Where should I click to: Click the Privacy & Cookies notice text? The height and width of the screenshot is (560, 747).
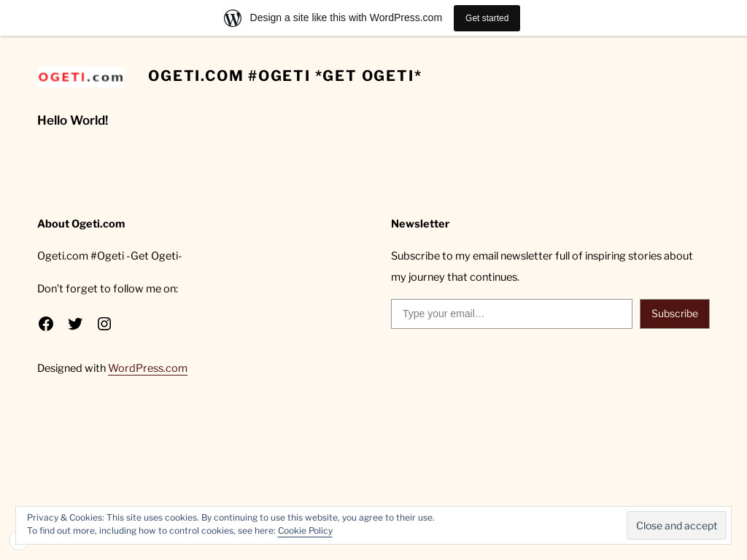pyautogui.click(x=231, y=518)
